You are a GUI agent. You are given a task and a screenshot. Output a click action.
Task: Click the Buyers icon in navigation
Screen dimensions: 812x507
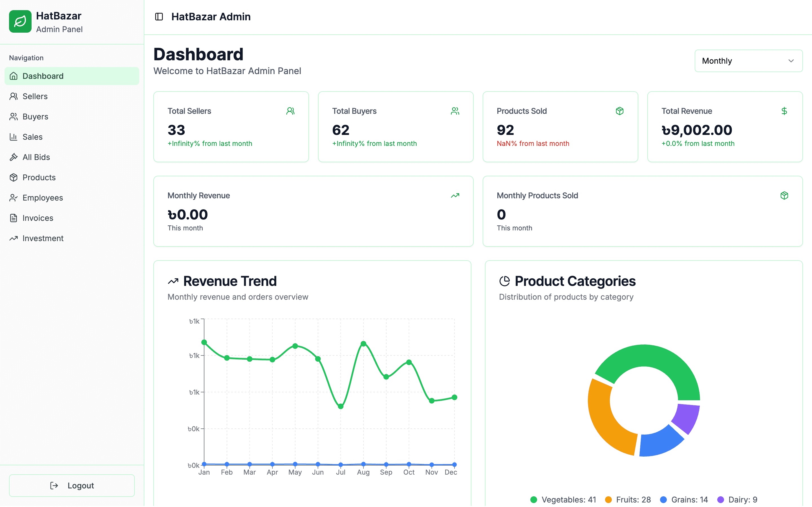point(14,116)
